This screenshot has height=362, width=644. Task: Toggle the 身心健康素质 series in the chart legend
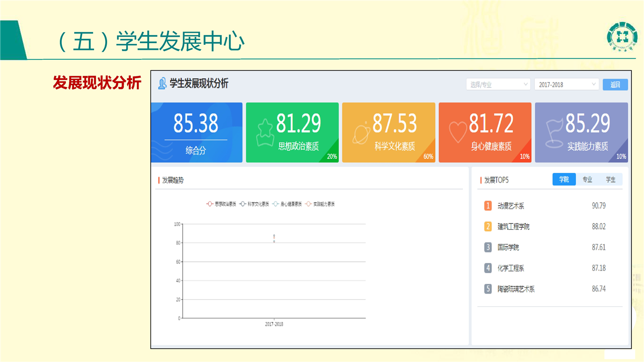tap(287, 204)
